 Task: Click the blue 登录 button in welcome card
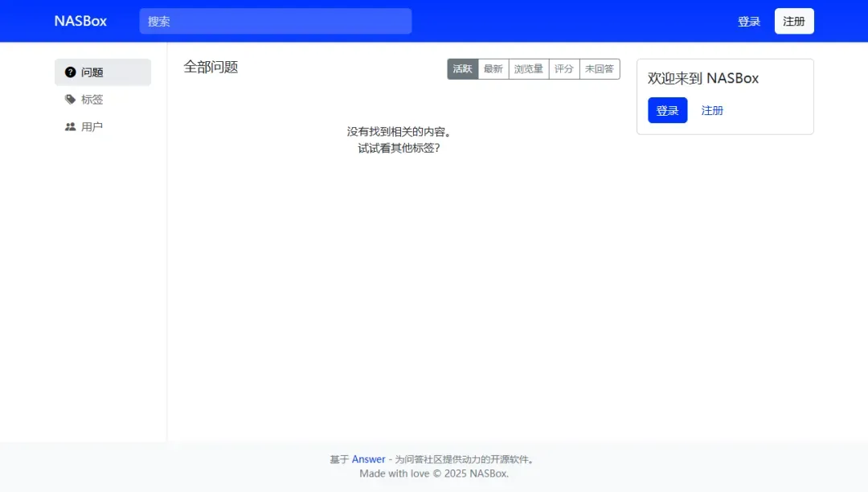(x=668, y=110)
